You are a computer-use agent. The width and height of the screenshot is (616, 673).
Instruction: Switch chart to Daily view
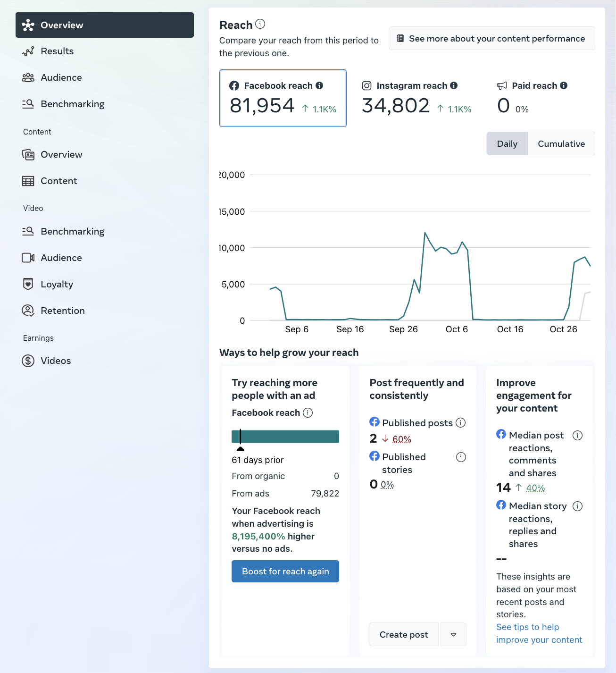(507, 143)
